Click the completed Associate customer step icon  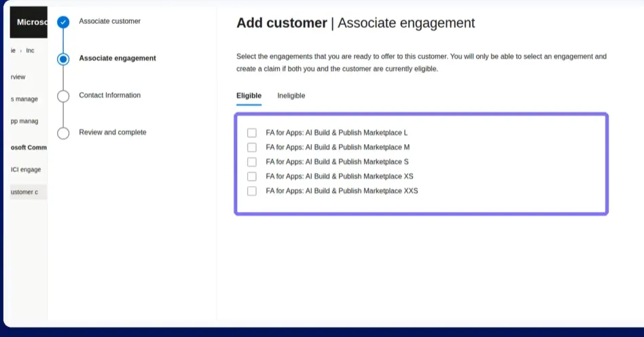(x=63, y=22)
